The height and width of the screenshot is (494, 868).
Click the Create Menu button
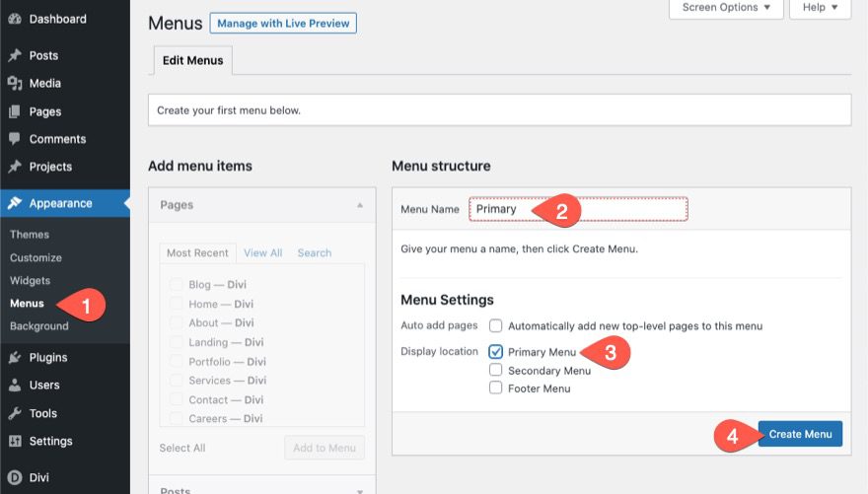[x=800, y=434]
